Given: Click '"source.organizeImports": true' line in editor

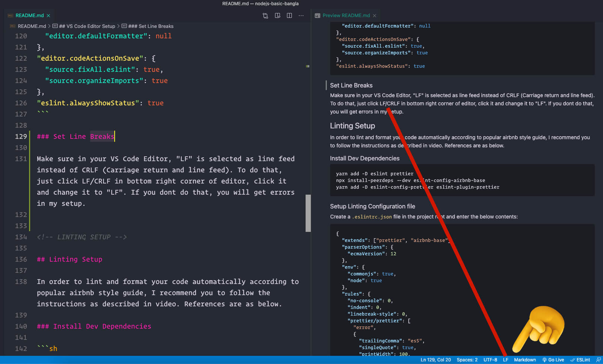Looking at the screenshot, I should click(x=106, y=81).
